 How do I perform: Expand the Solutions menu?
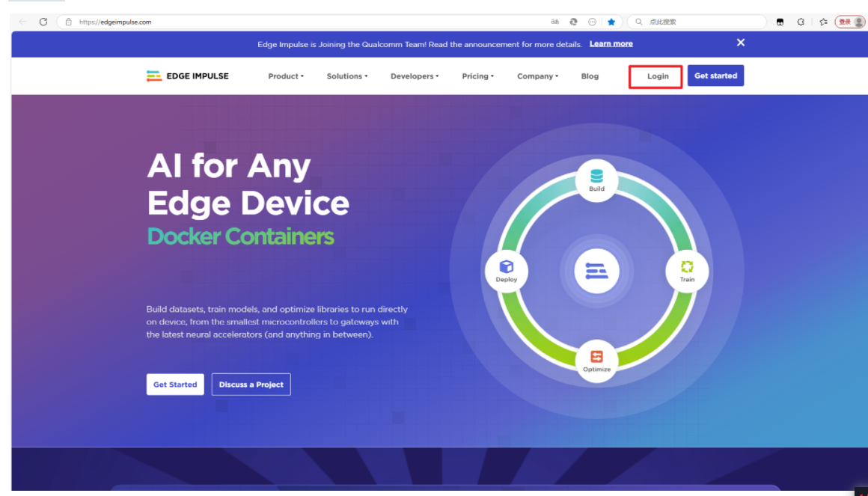(347, 76)
